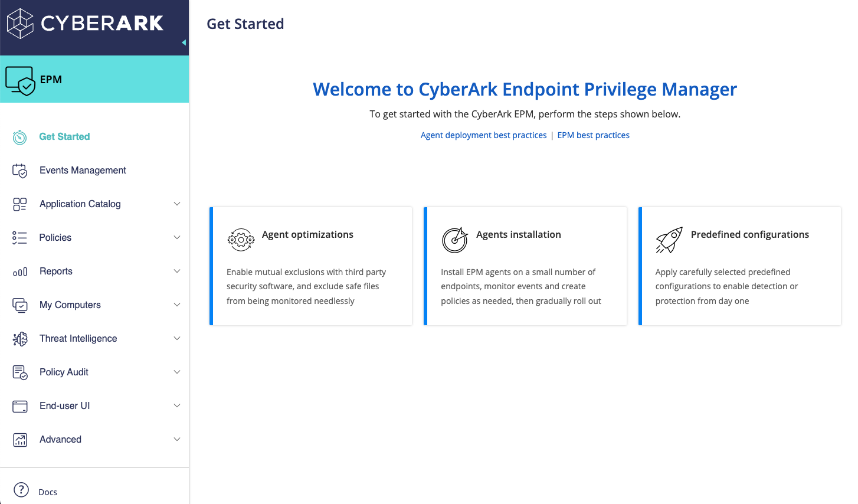This screenshot has width=858, height=504.
Task: Click the Predefined configurations card description
Action: point(726,286)
